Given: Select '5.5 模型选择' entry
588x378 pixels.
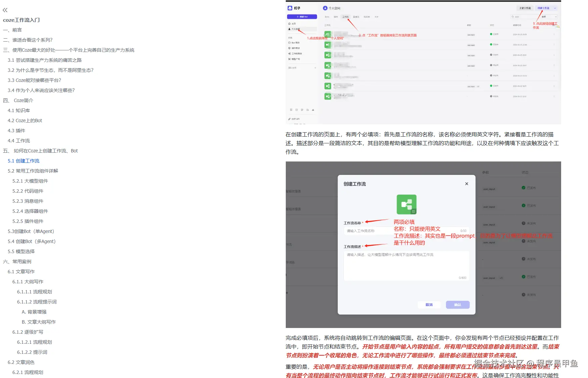Looking at the screenshot, I should [x=21, y=251].
